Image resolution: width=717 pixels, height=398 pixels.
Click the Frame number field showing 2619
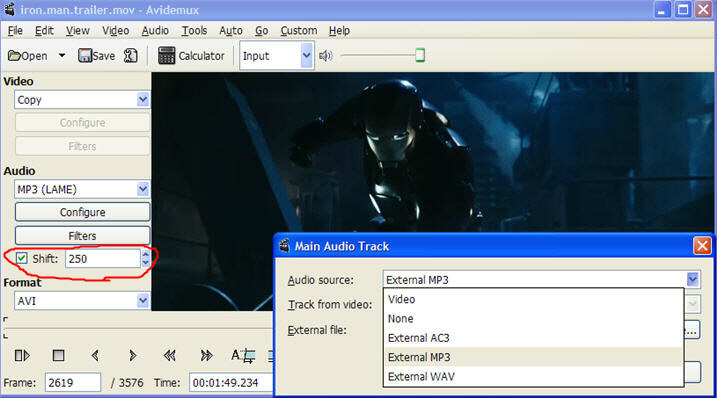pyautogui.click(x=73, y=382)
